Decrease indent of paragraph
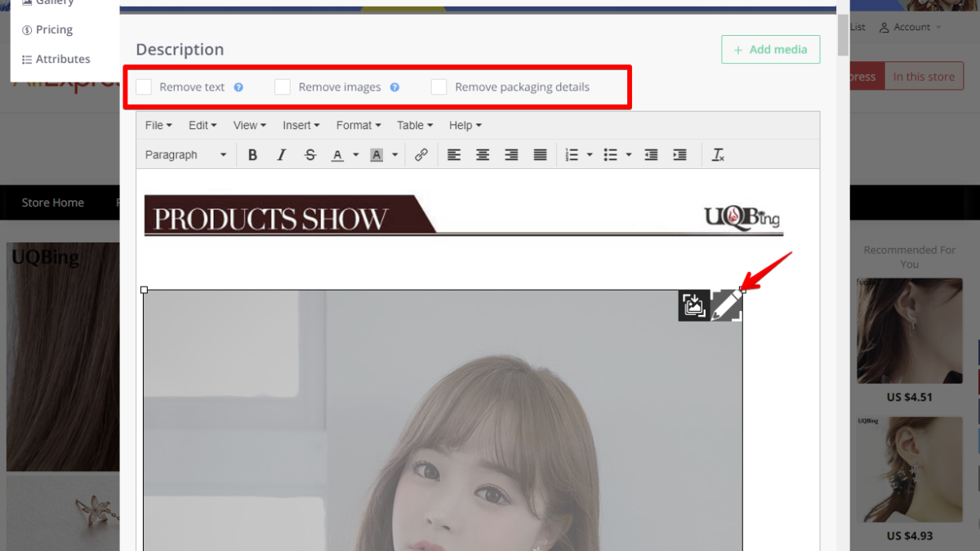 coord(651,155)
